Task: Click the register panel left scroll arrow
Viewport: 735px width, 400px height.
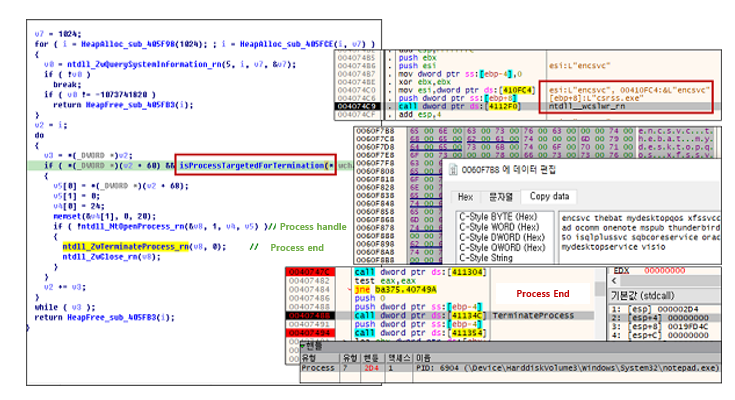Action: 614,281
